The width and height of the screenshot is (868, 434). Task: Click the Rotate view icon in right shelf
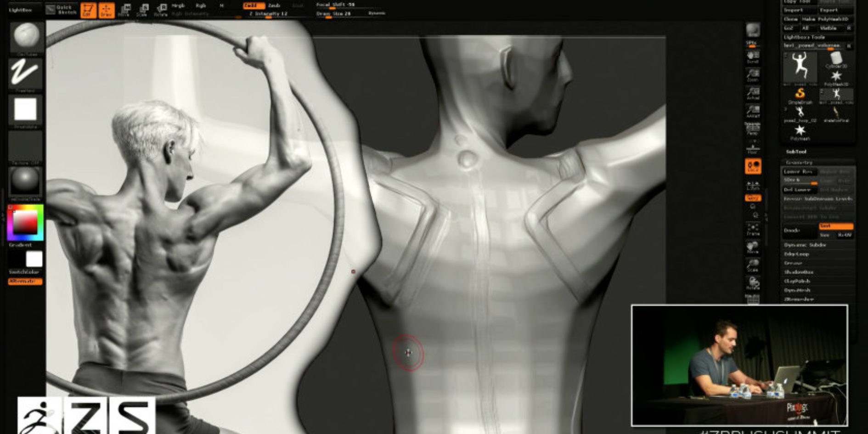coord(753,283)
